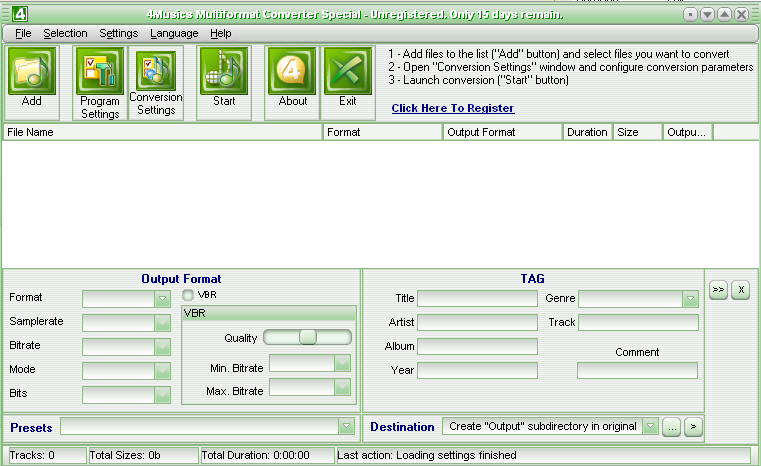
Task: Click the Add files toolbar icon
Action: point(32,71)
